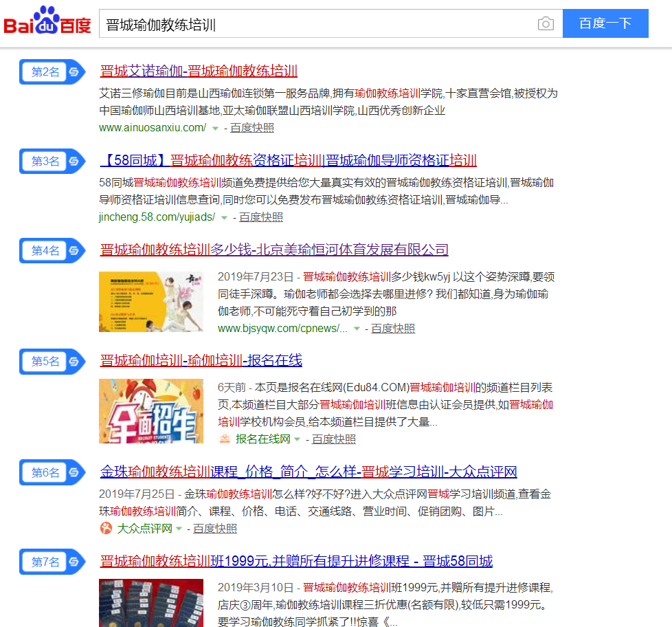Click jincheng.58.com/yujiads/ URL
This screenshot has height=627, width=672.
(157, 217)
